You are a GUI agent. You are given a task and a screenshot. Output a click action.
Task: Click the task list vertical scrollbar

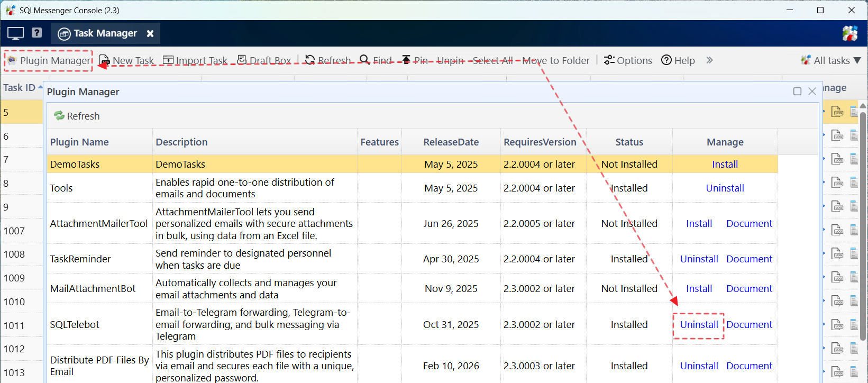[863, 226]
